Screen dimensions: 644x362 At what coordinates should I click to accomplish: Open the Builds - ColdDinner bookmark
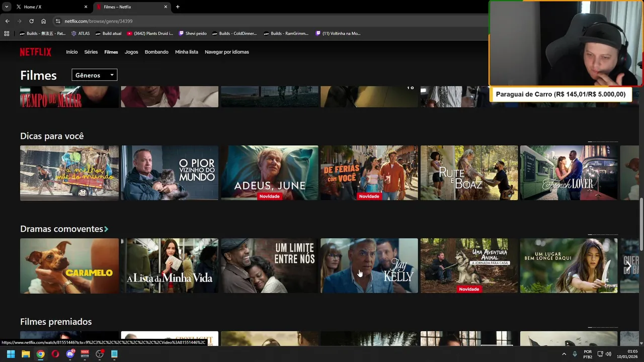click(x=234, y=34)
